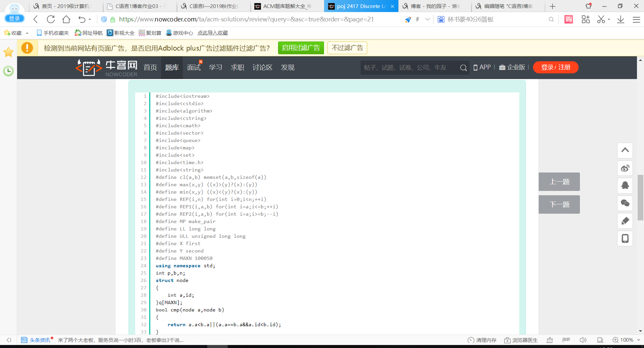The width and height of the screenshot is (644, 348).
Task: Expand the 收藏 bookmarks dropdown arrow
Action: 27,33
